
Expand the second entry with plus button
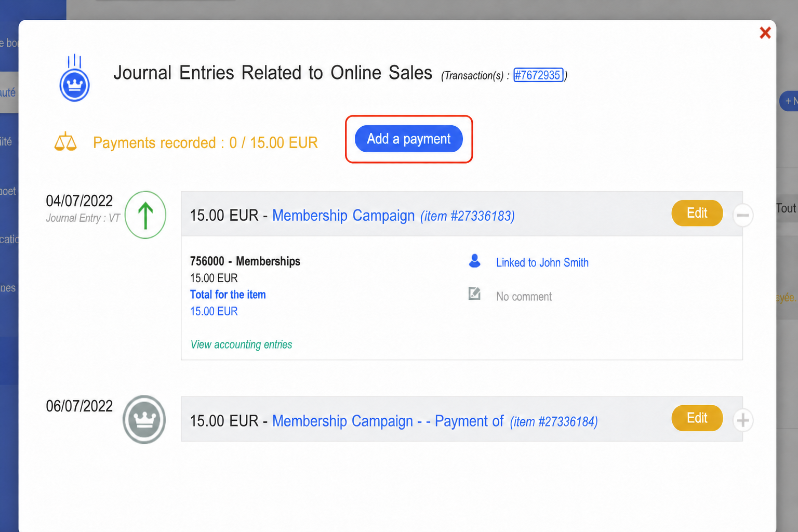pos(743,420)
